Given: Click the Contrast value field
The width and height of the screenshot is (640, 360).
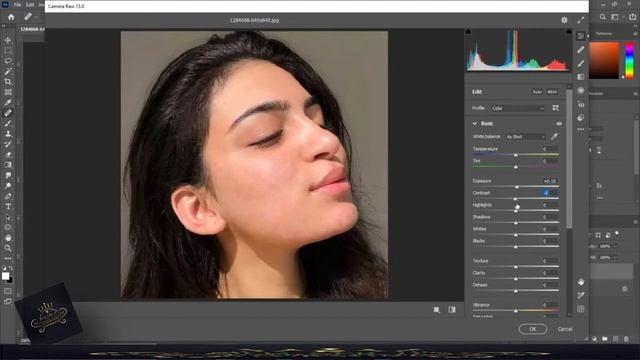Looking at the screenshot, I should 550,193.
